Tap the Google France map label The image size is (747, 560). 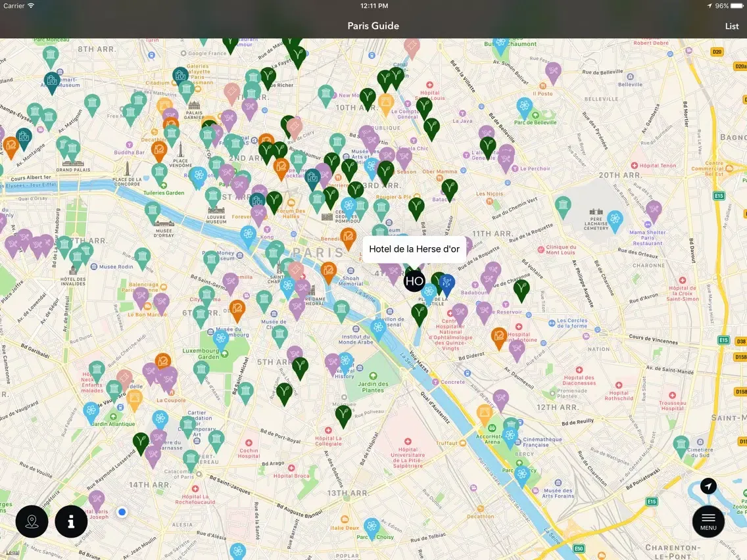coord(207,53)
